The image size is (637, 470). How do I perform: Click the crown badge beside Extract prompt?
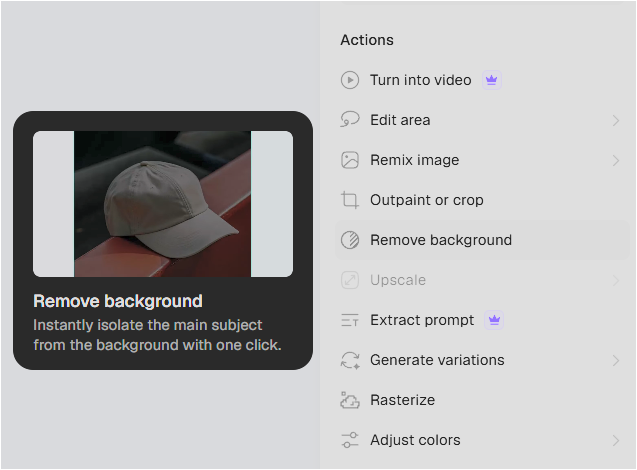pos(494,320)
